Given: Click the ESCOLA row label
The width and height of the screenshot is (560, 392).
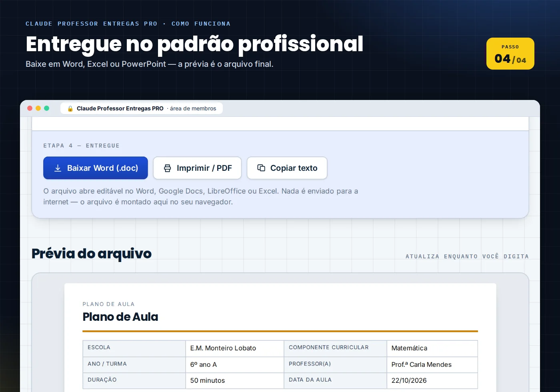Looking at the screenshot, I should 134,348.
